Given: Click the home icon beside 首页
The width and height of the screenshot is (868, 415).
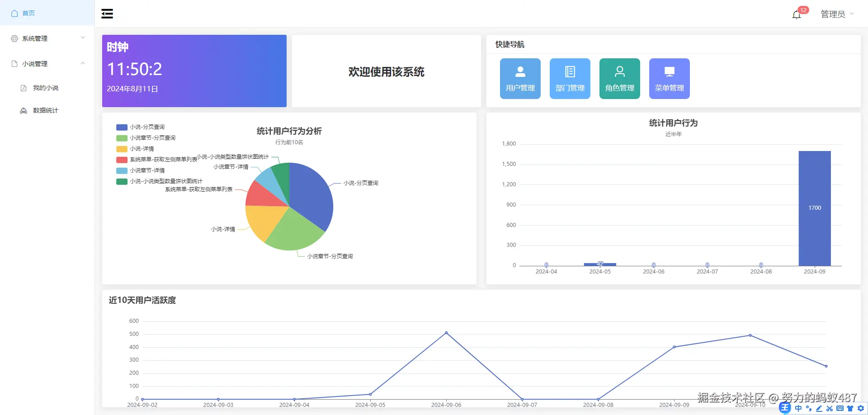Looking at the screenshot, I should point(14,13).
